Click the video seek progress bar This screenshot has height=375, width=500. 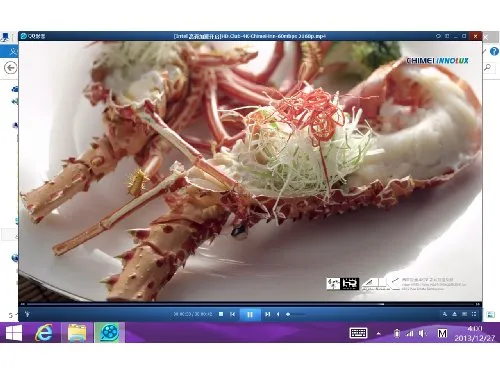250,304
